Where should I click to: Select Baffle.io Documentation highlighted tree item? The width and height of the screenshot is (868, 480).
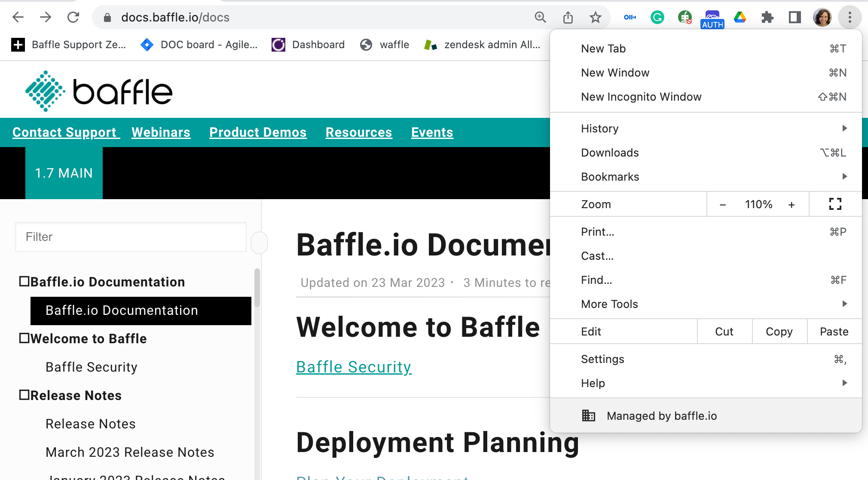click(x=141, y=311)
